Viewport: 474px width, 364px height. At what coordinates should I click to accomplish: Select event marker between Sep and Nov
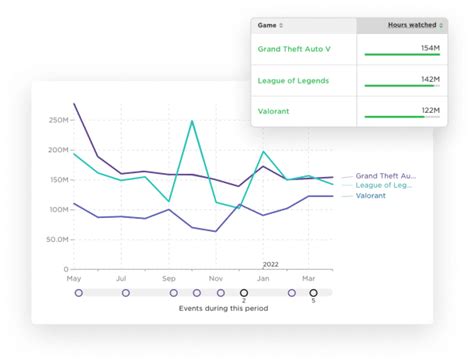point(197,293)
